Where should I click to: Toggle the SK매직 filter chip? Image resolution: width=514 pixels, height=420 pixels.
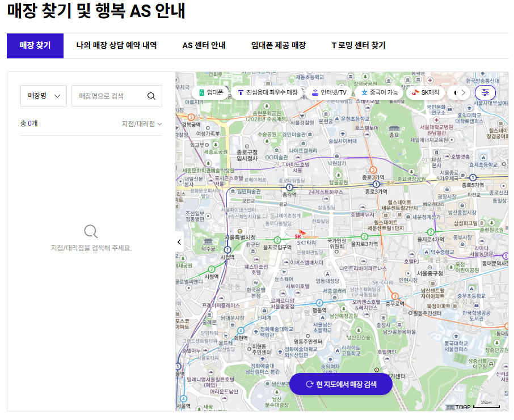click(425, 93)
